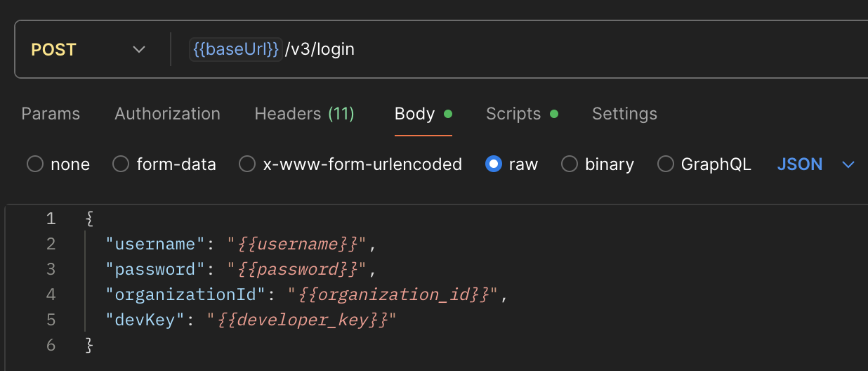The height and width of the screenshot is (371, 868).
Task: Open the Settings tab
Action: 624,114
